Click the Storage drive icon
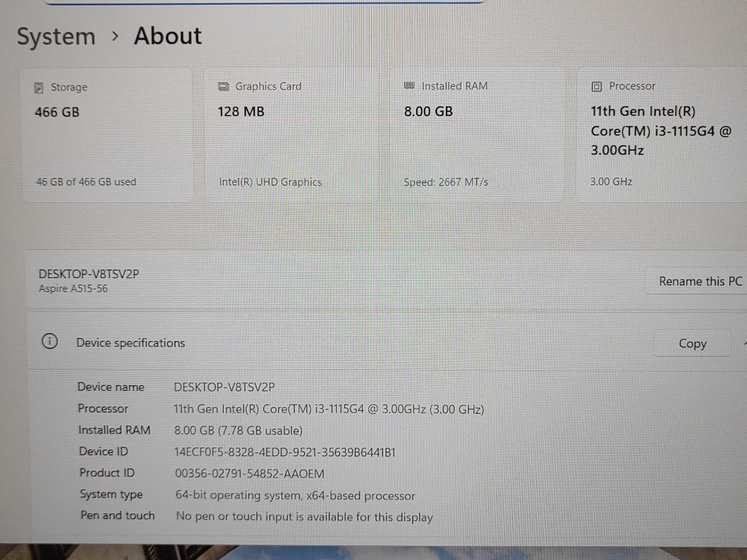This screenshot has height=560, width=747. 38,88
